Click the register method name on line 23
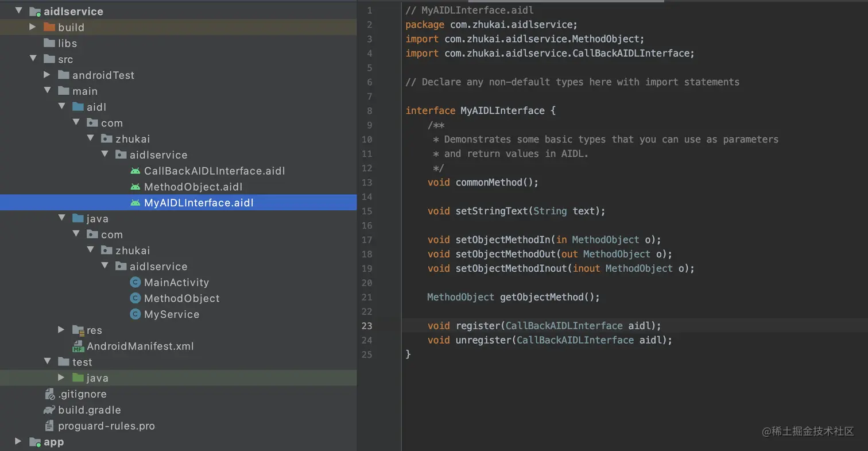The width and height of the screenshot is (868, 451). tap(478, 326)
